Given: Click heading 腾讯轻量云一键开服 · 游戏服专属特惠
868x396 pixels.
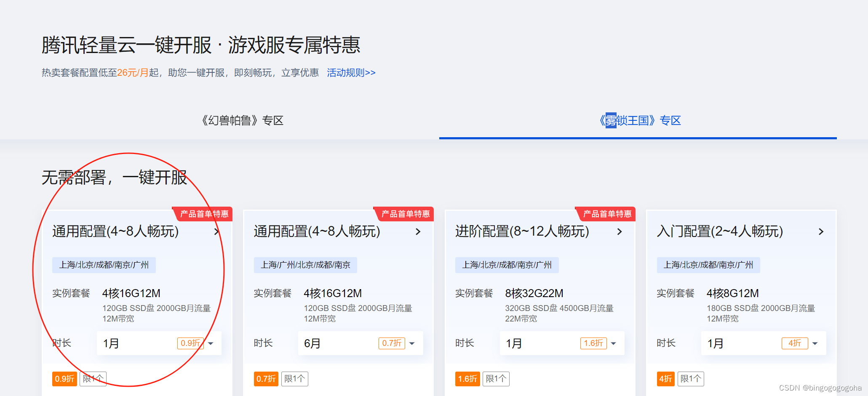Looking at the screenshot, I should pos(201,45).
